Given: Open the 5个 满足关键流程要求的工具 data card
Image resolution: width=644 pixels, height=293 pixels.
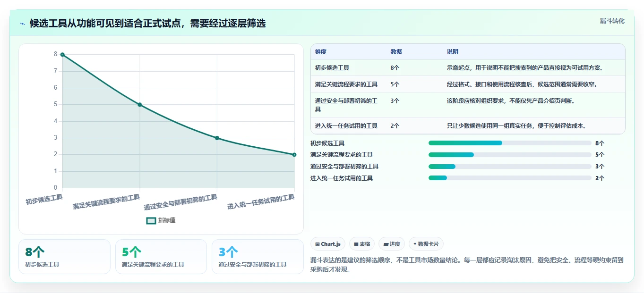Looking at the screenshot, I should coord(161,257).
